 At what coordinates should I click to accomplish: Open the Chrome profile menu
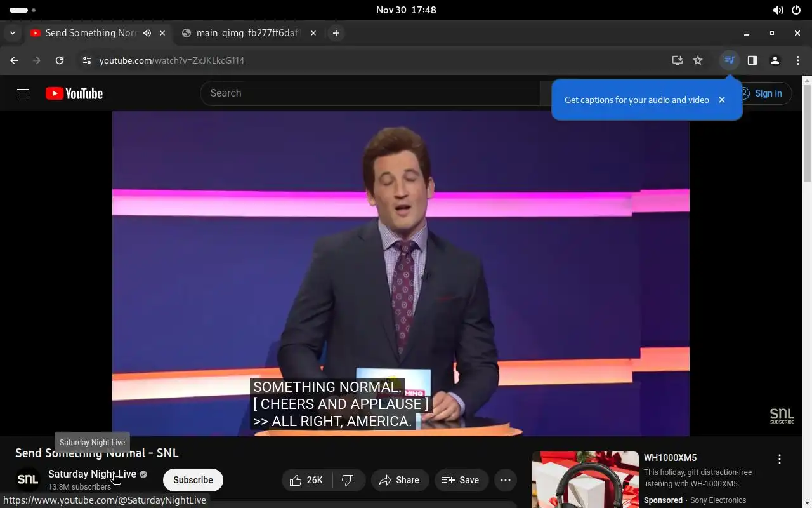point(775,60)
